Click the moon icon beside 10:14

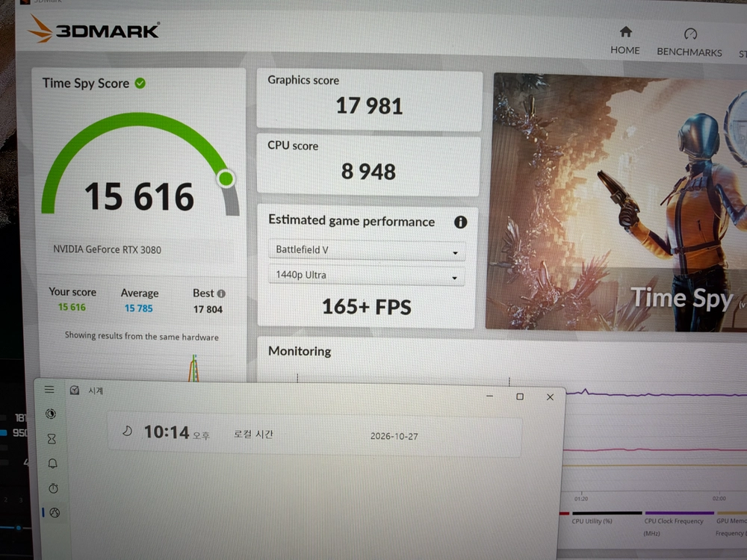[x=127, y=432]
